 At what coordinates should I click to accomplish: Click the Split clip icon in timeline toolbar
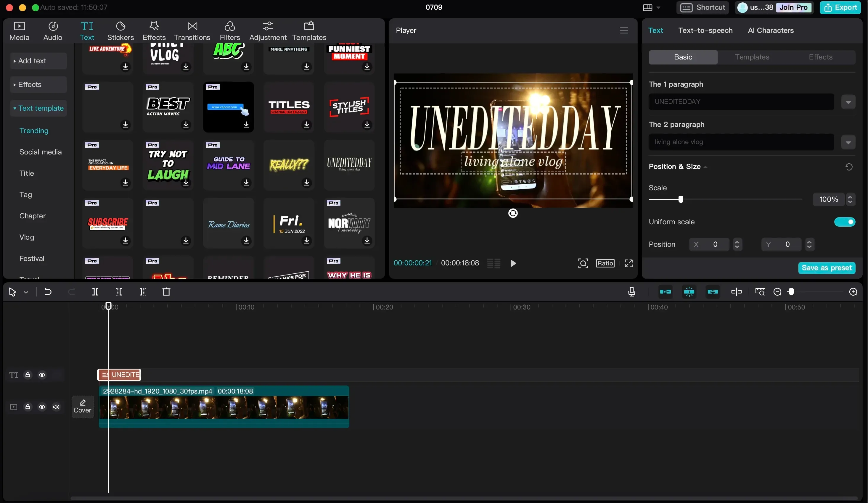[95, 292]
